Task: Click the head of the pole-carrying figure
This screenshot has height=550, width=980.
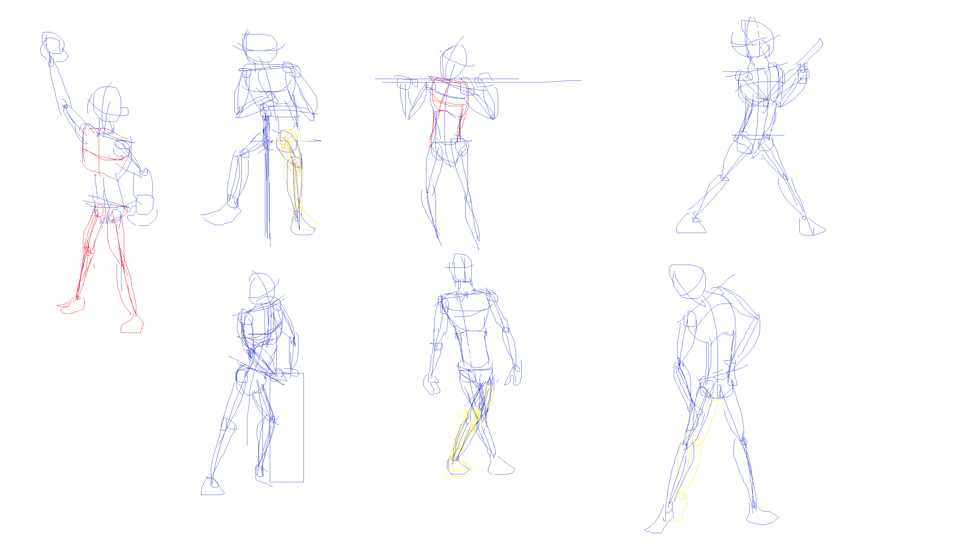Action: point(454,61)
